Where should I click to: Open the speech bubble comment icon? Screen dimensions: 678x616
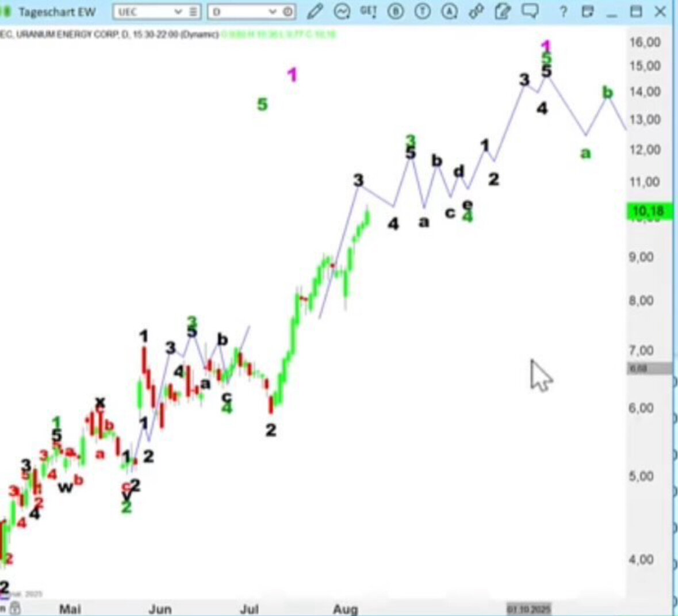point(530,11)
